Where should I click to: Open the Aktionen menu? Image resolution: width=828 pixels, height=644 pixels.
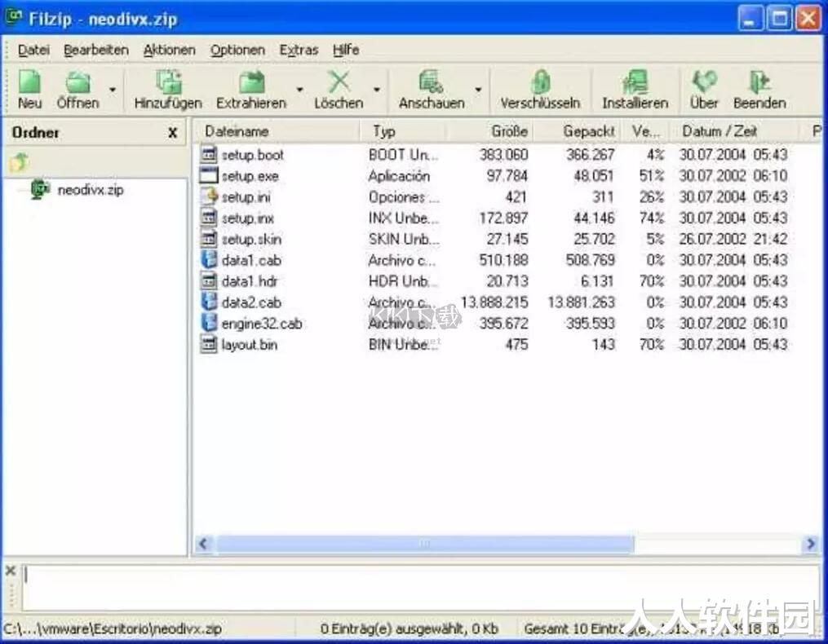(x=170, y=51)
